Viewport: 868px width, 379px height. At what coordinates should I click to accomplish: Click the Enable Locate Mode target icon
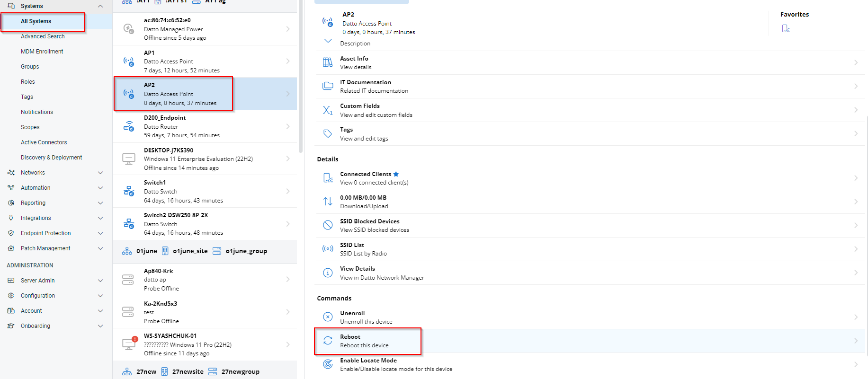pos(328,364)
